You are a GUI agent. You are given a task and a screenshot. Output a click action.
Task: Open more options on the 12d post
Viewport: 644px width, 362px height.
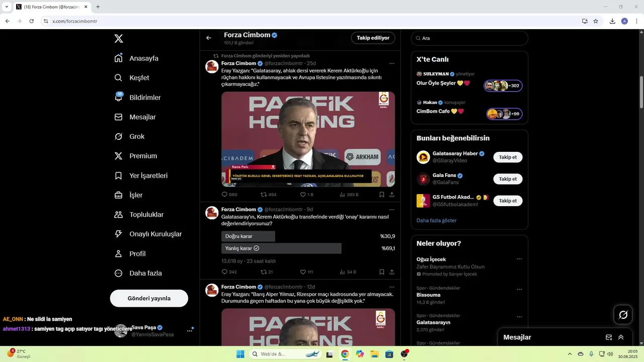(x=392, y=287)
